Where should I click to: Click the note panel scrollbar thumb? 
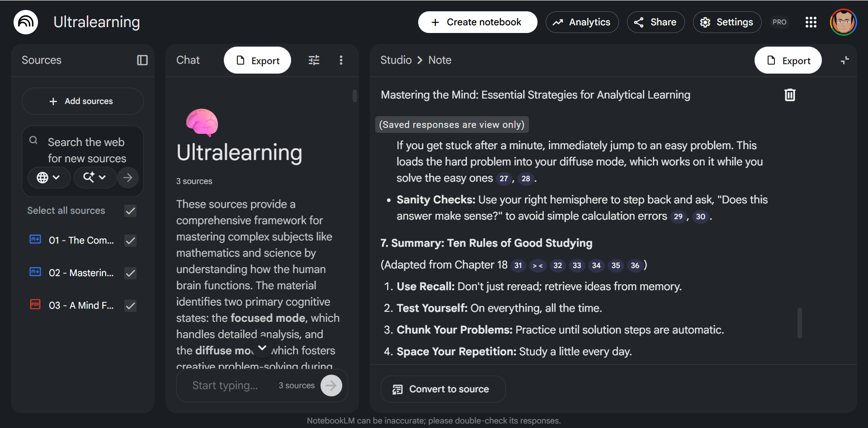[x=800, y=323]
